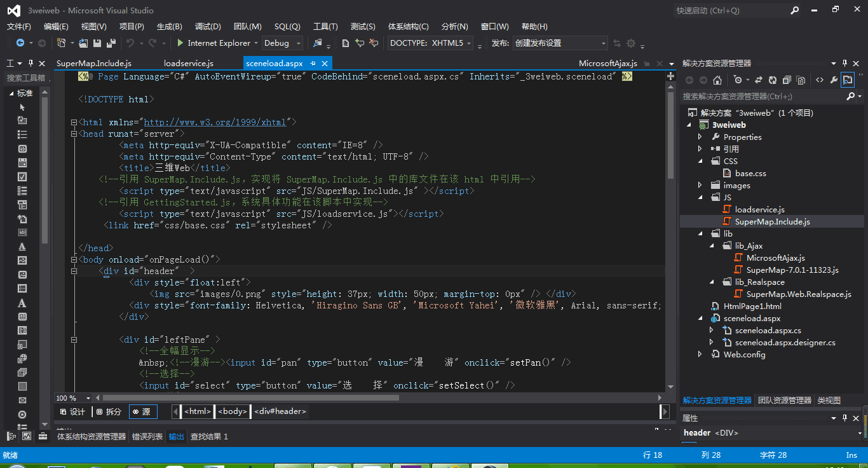The width and height of the screenshot is (868, 468).
Task: Close the sceneload.aspx tab with its X
Action: [x=325, y=64]
